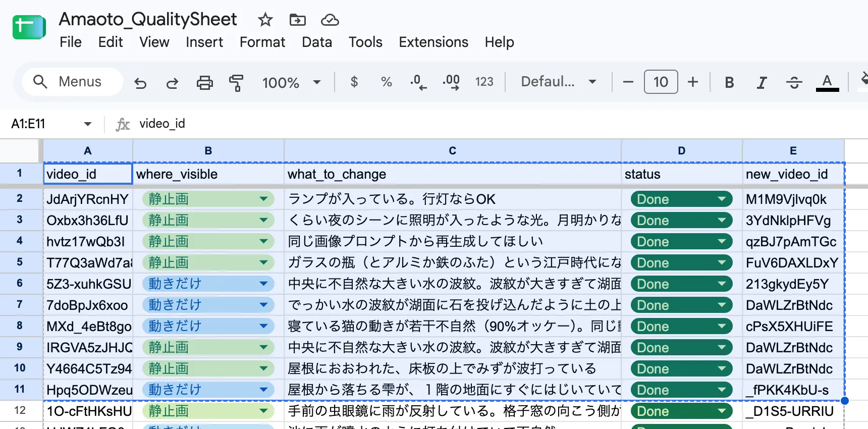Click the undo arrow icon
868x429 pixels.
(x=140, y=82)
